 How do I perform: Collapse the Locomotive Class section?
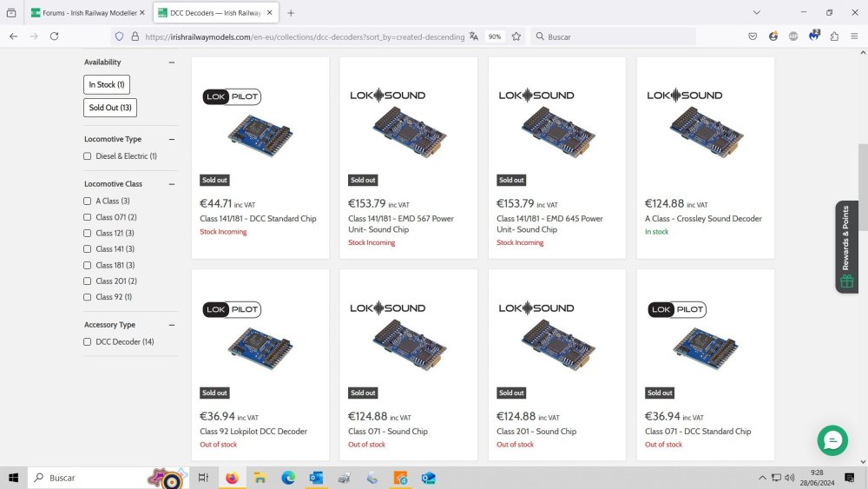[x=172, y=184]
